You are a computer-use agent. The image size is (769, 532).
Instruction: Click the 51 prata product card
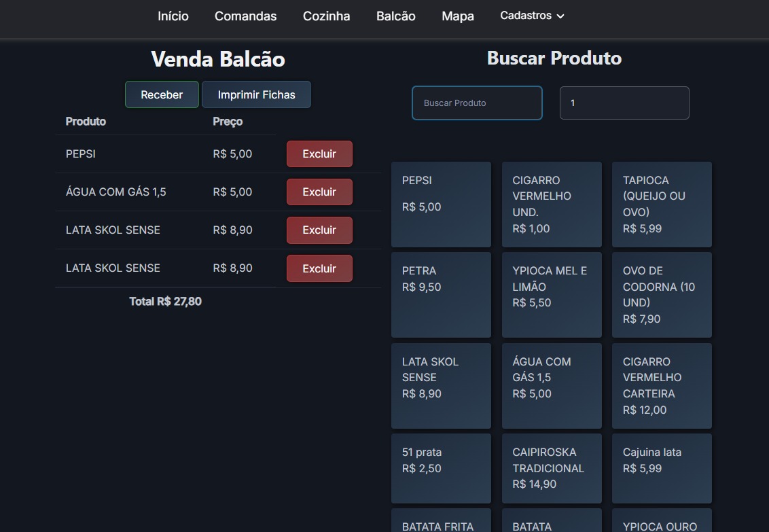[x=441, y=468]
